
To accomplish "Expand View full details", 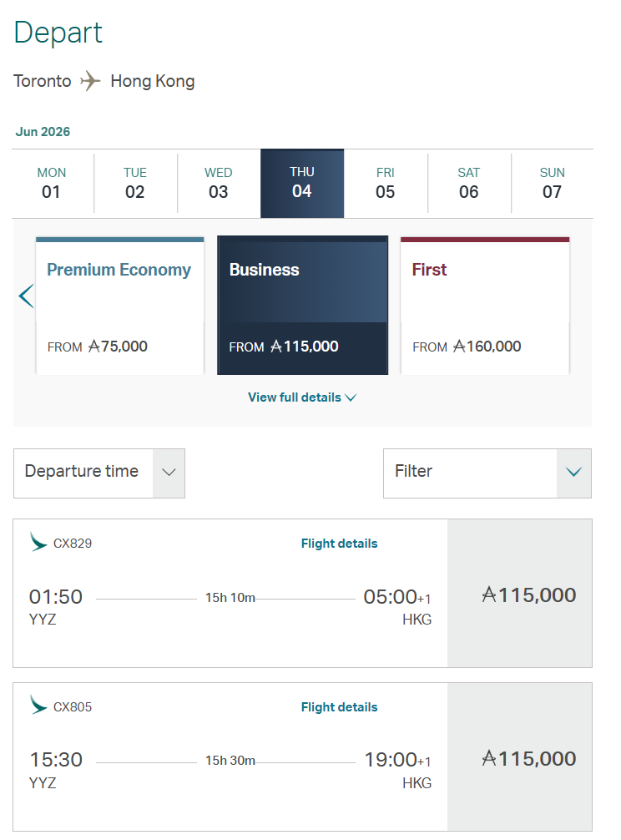I will (x=301, y=397).
